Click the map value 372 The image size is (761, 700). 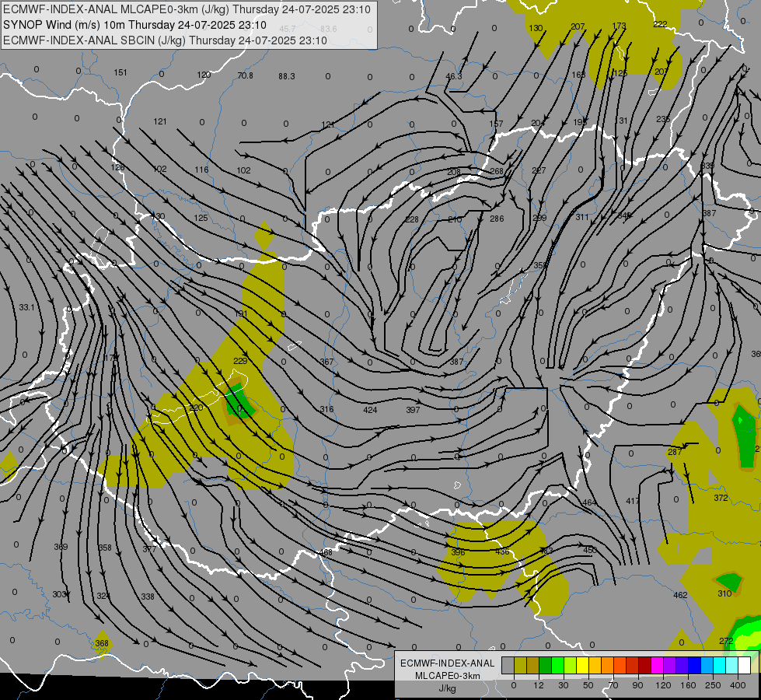[721, 498]
